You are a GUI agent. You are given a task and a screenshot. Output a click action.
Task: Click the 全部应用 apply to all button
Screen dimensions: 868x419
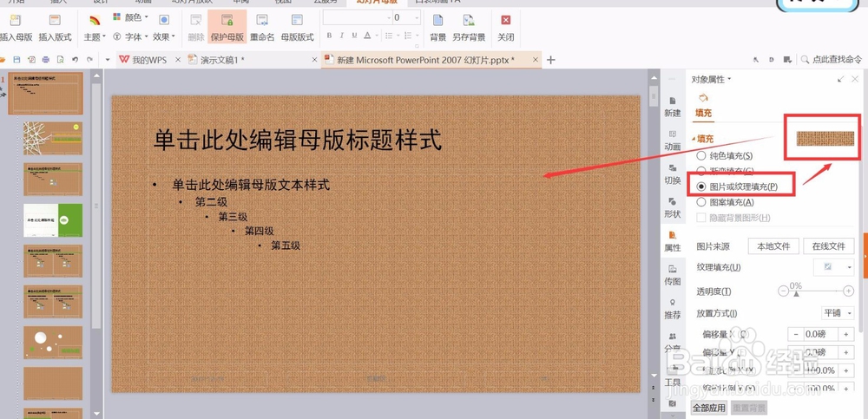709,409
